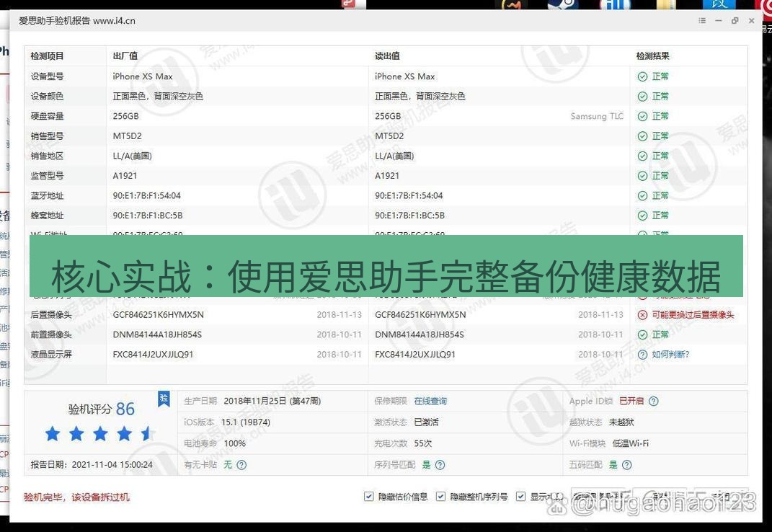
Task: Click green checkmark beside 设备型号 iPhone XS Max row
Action: (642, 76)
